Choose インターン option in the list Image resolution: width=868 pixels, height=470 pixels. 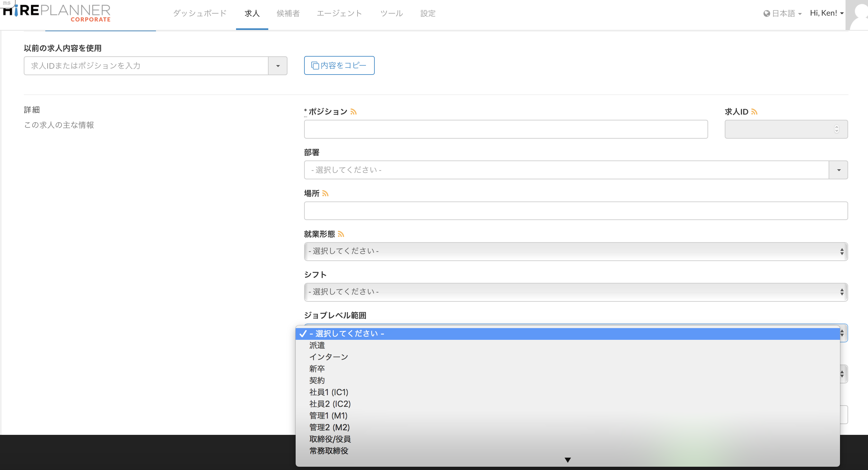(329, 357)
